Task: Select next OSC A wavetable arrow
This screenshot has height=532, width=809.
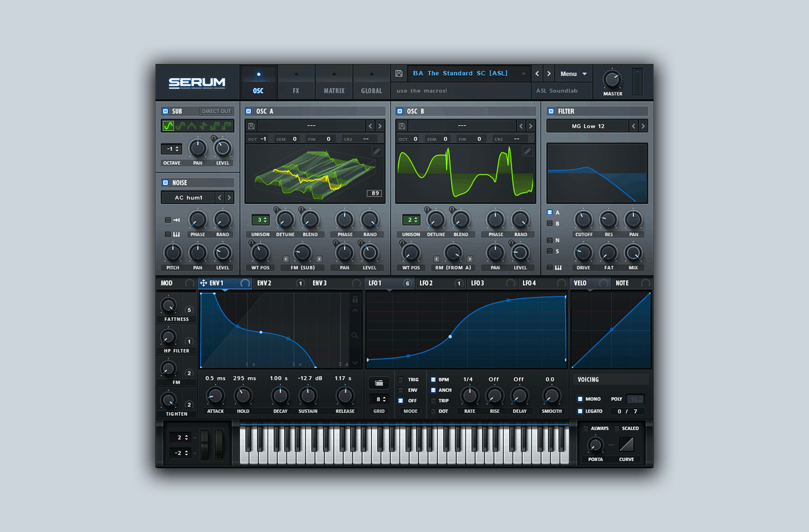Action: pos(380,126)
